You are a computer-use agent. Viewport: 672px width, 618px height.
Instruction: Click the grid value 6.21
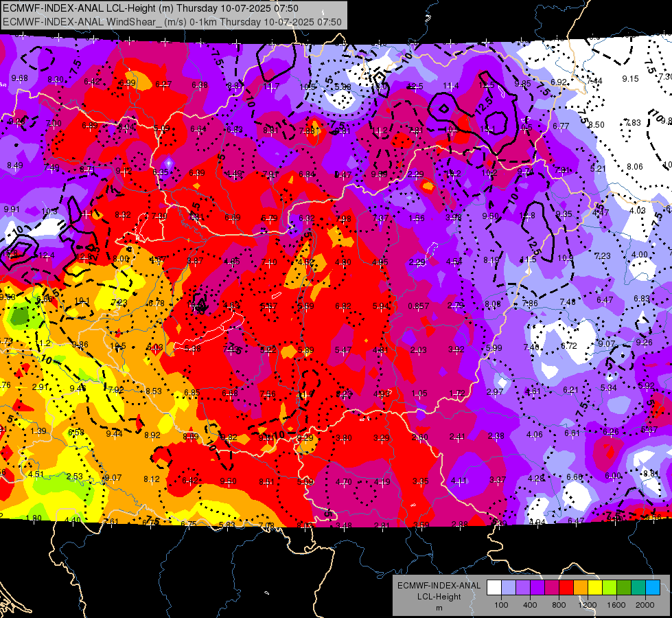point(571,389)
